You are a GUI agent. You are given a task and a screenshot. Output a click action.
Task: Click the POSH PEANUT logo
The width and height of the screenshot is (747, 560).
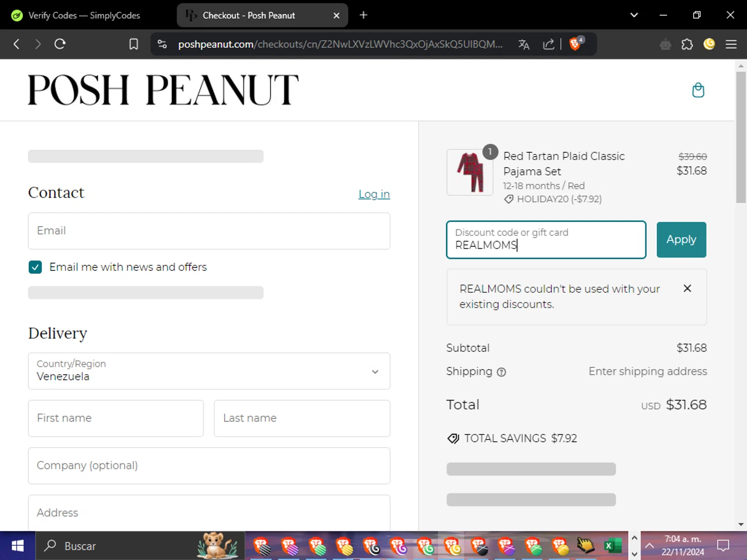point(163,90)
